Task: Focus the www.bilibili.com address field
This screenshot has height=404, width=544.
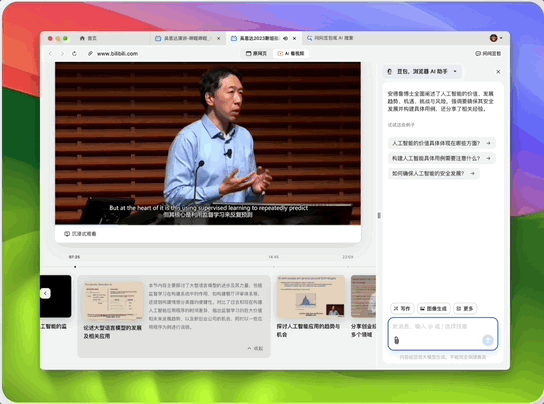Action: point(117,53)
